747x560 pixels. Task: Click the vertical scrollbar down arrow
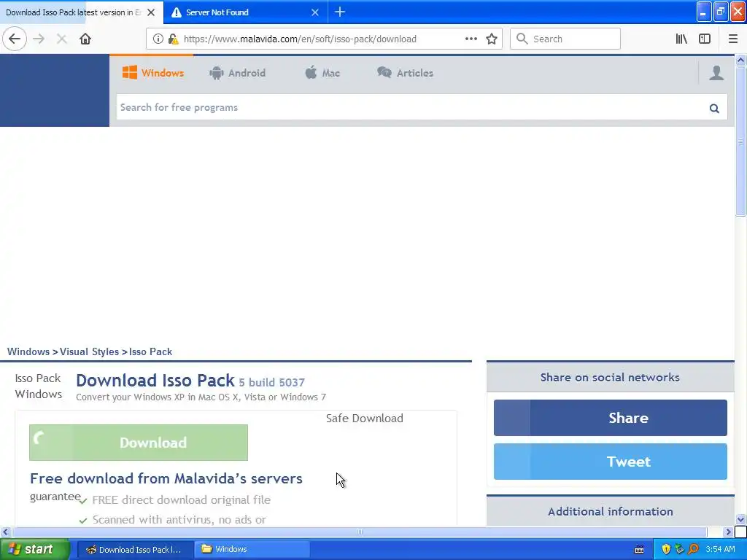click(740, 519)
